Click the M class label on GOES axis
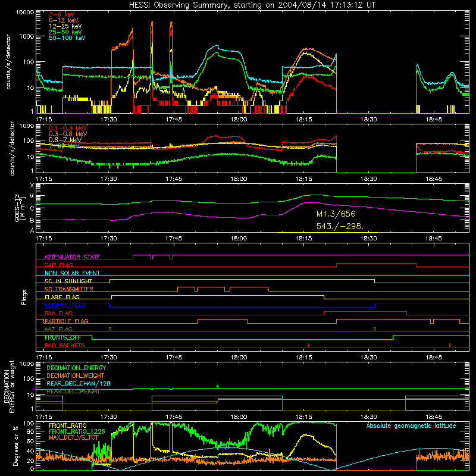Screen dimensions: 476x476 32,196
